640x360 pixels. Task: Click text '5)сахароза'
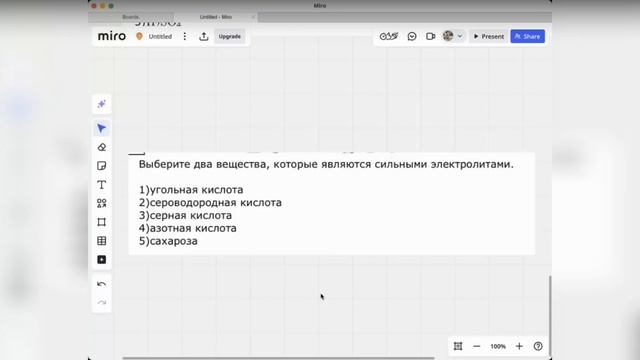pyautogui.click(x=168, y=241)
